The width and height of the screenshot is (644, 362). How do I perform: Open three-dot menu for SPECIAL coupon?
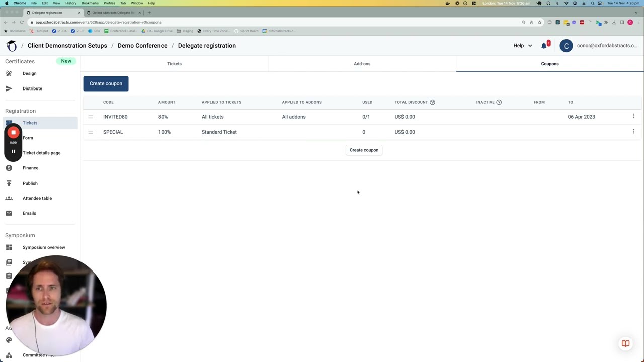pos(633,131)
